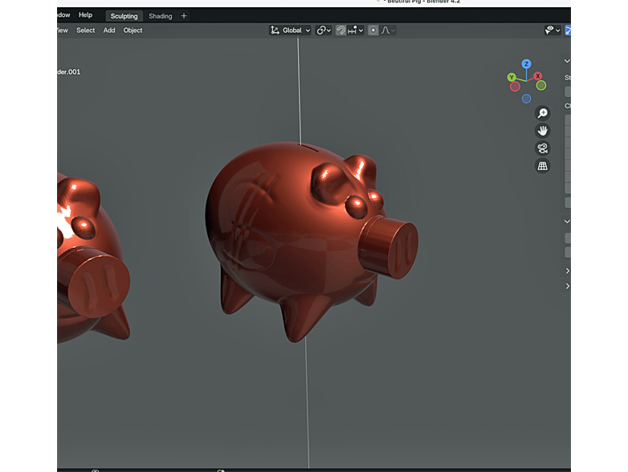
Task: Add a new workspace with plus button
Action: click(184, 16)
